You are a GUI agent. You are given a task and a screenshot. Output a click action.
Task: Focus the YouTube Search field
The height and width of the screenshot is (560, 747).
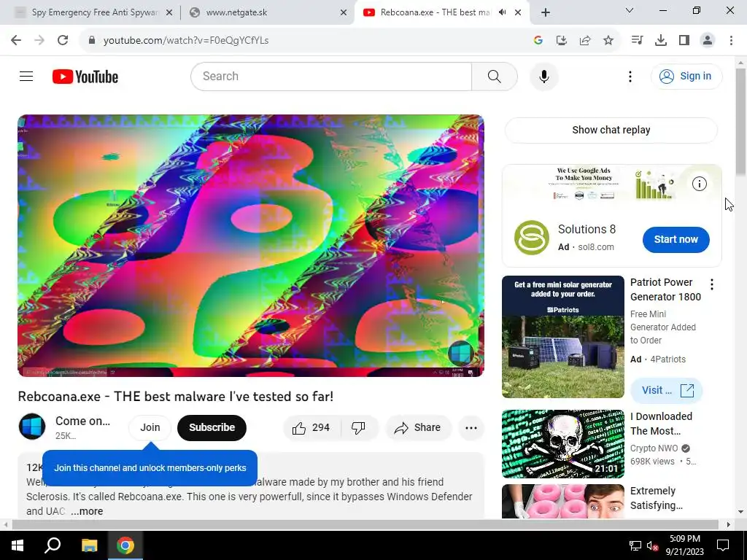(331, 76)
